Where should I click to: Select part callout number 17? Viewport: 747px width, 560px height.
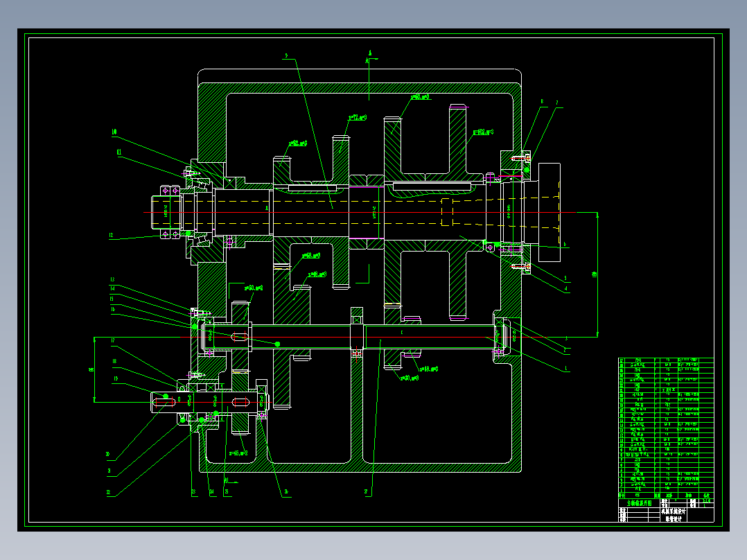[113, 341]
